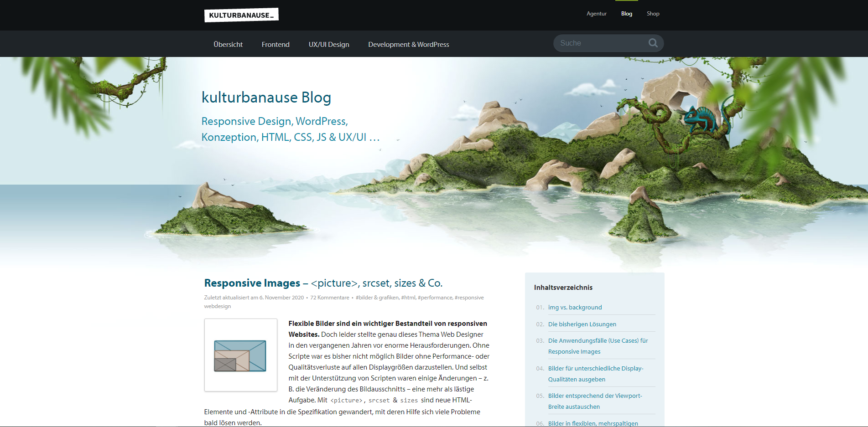Select the Übersicht tab
This screenshot has width=868, height=427.
tap(228, 45)
